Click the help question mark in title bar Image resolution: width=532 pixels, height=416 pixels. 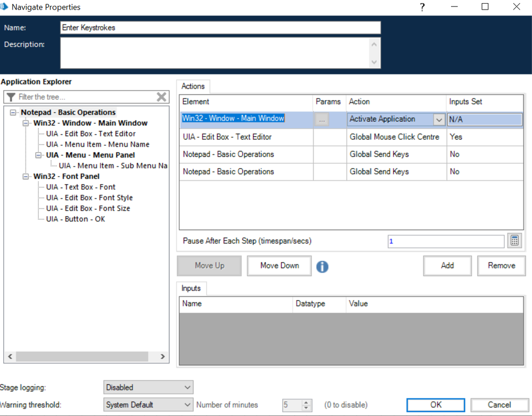click(422, 7)
